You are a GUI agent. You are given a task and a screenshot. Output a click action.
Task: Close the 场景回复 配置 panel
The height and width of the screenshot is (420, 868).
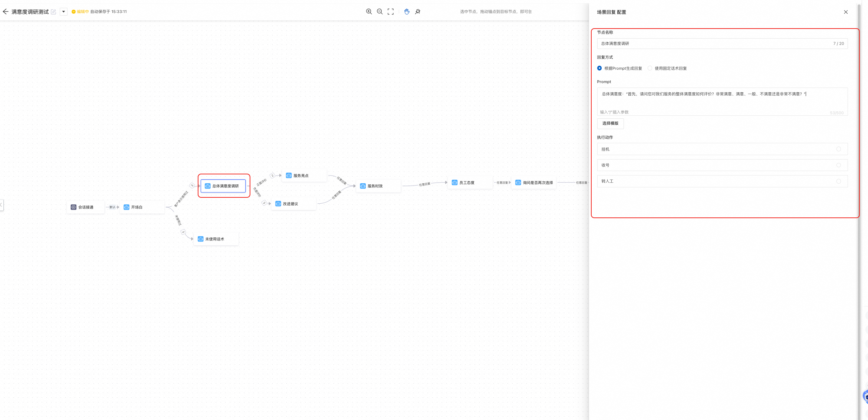click(x=846, y=12)
